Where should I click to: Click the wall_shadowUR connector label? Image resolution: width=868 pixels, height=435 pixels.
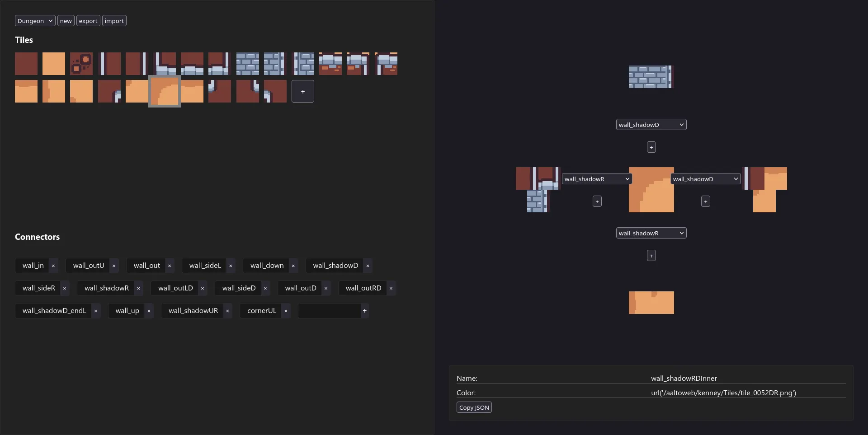[193, 311]
